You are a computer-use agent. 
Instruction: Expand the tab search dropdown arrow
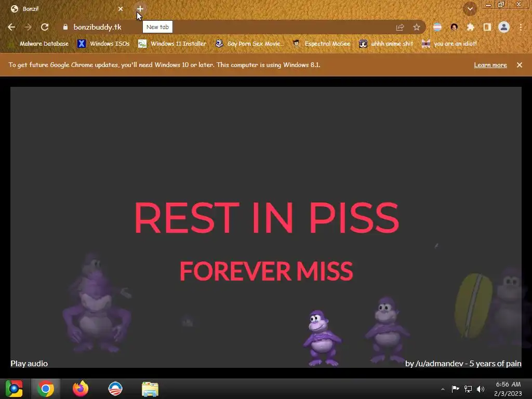pyautogui.click(x=470, y=9)
